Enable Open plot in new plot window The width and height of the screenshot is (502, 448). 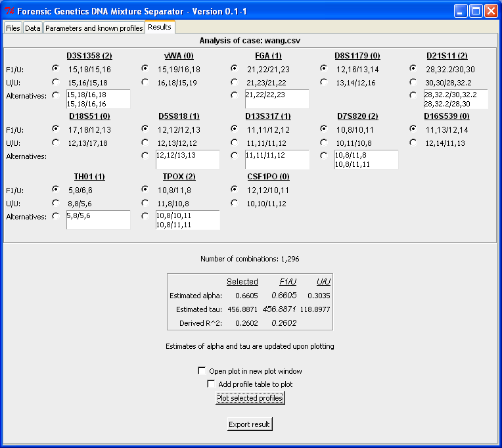pyautogui.click(x=202, y=370)
